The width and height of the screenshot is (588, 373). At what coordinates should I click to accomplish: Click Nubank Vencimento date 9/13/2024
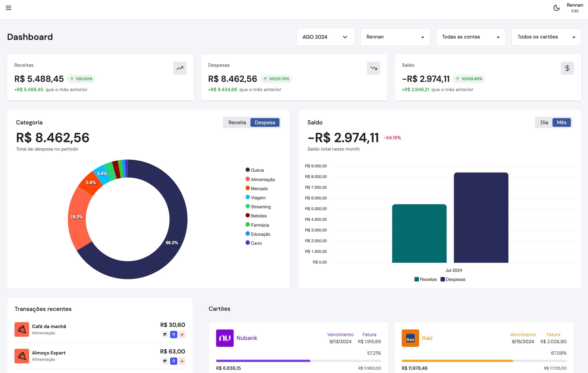pyautogui.click(x=340, y=342)
